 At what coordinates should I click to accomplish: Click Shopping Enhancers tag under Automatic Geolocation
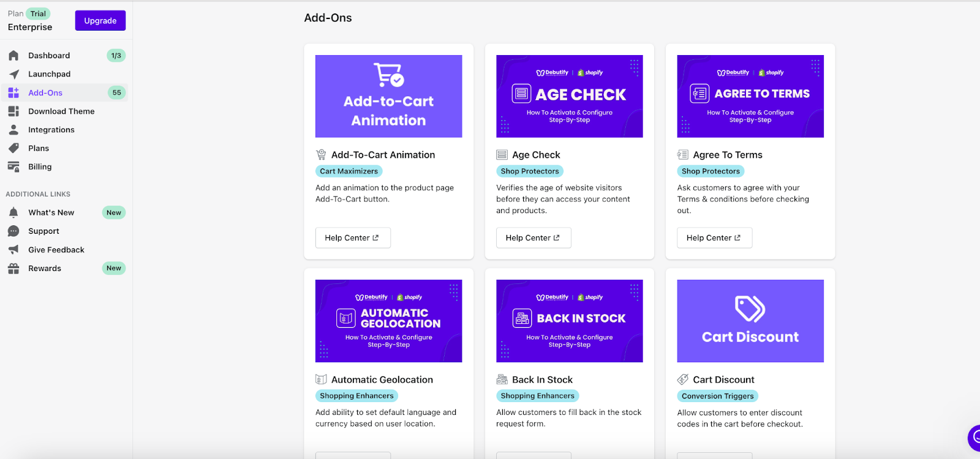356,396
